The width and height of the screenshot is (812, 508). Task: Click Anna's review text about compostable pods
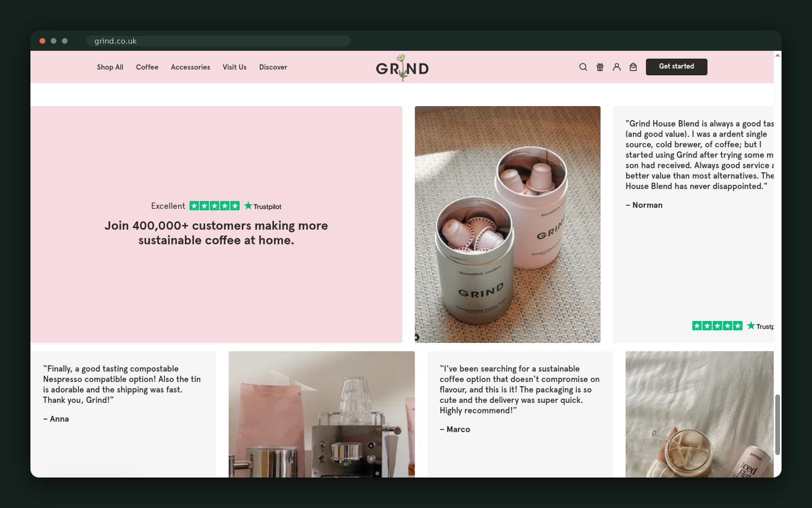point(122,385)
